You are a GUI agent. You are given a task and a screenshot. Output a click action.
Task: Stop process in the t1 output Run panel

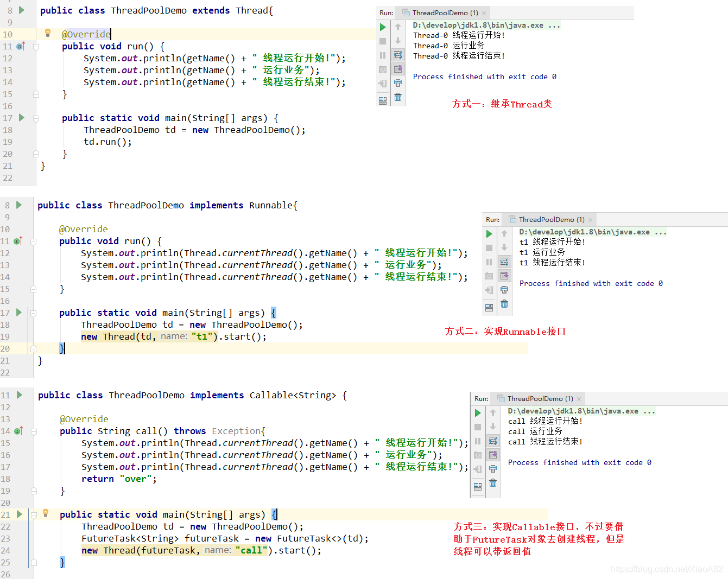coord(489,248)
